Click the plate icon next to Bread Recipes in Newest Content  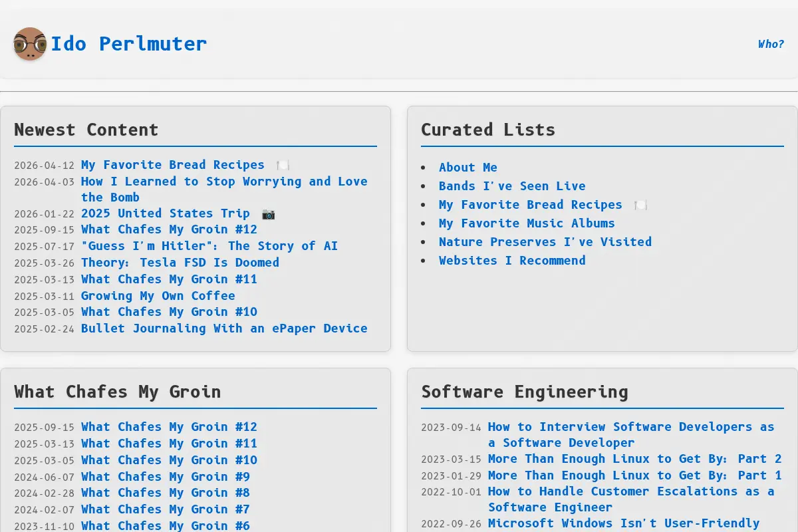pos(283,165)
